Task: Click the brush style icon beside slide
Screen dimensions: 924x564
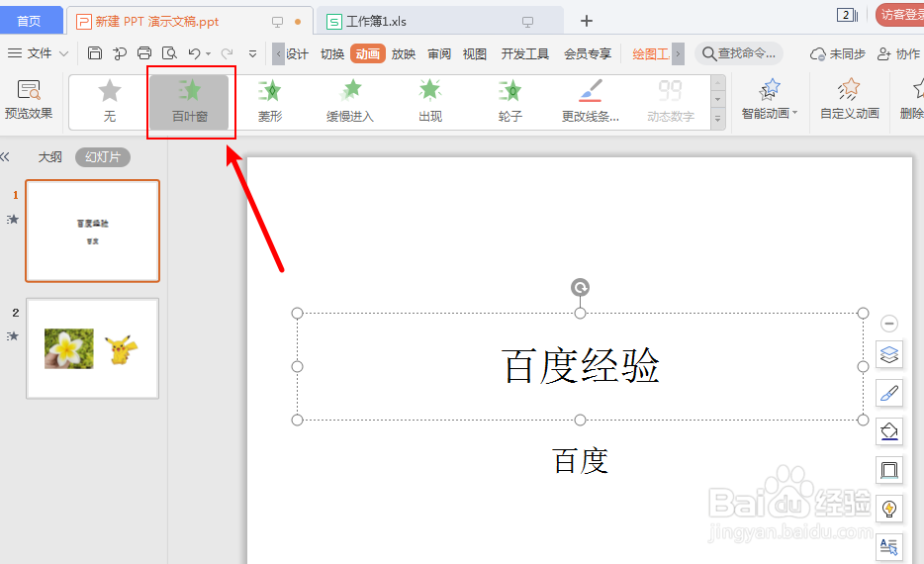Action: coord(889,393)
